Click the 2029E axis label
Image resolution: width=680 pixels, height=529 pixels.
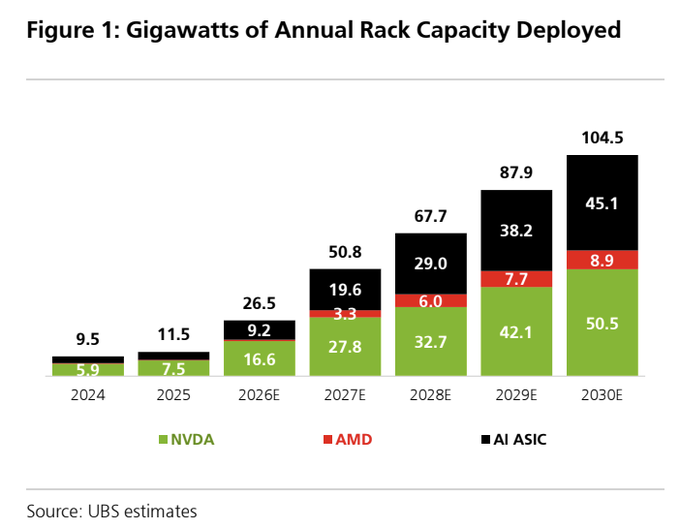click(516, 395)
